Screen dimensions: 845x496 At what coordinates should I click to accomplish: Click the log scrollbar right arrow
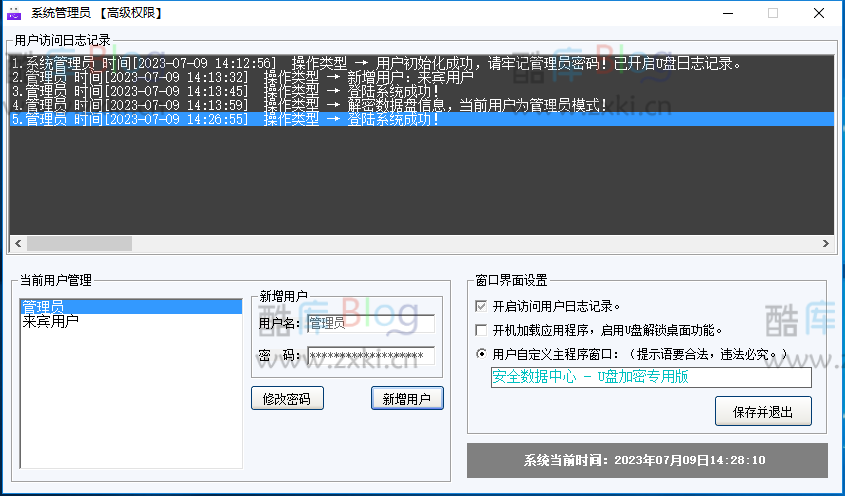(826, 244)
